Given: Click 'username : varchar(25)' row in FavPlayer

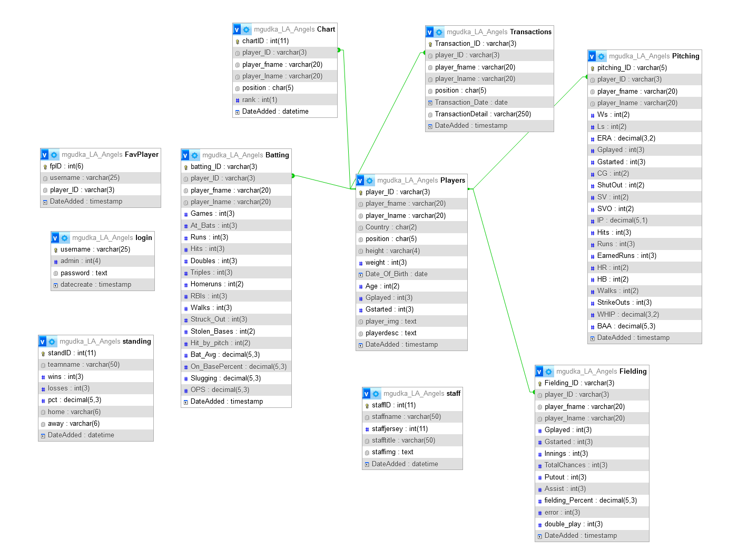Looking at the screenshot, I should [x=101, y=178].
